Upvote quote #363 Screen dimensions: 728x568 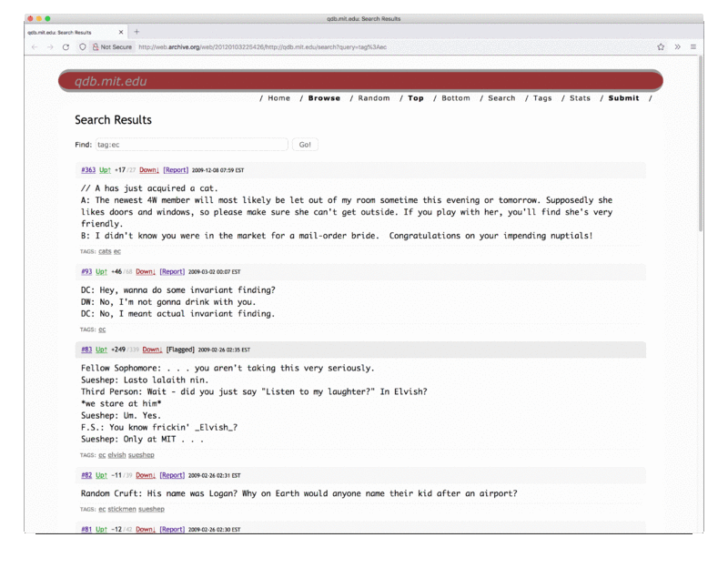pyautogui.click(x=105, y=170)
